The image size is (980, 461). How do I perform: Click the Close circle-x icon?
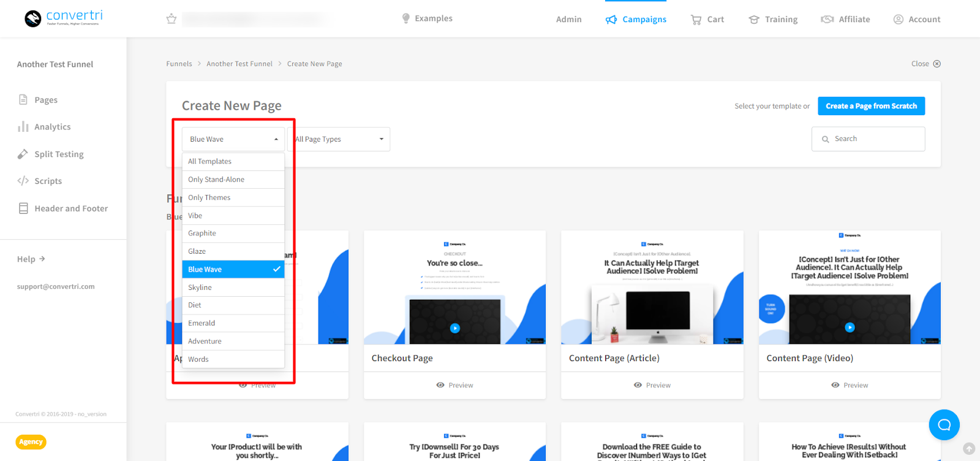pyautogui.click(x=937, y=64)
